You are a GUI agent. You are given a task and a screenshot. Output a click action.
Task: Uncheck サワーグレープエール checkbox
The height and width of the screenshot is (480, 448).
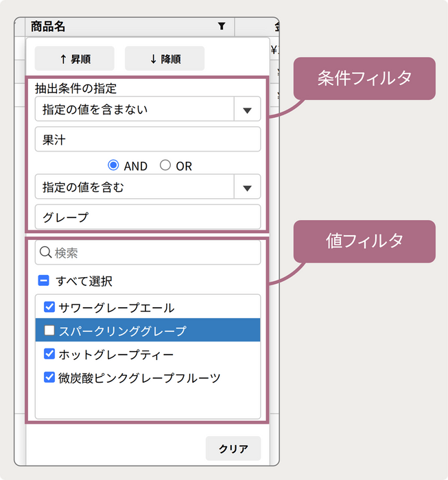click(49, 307)
